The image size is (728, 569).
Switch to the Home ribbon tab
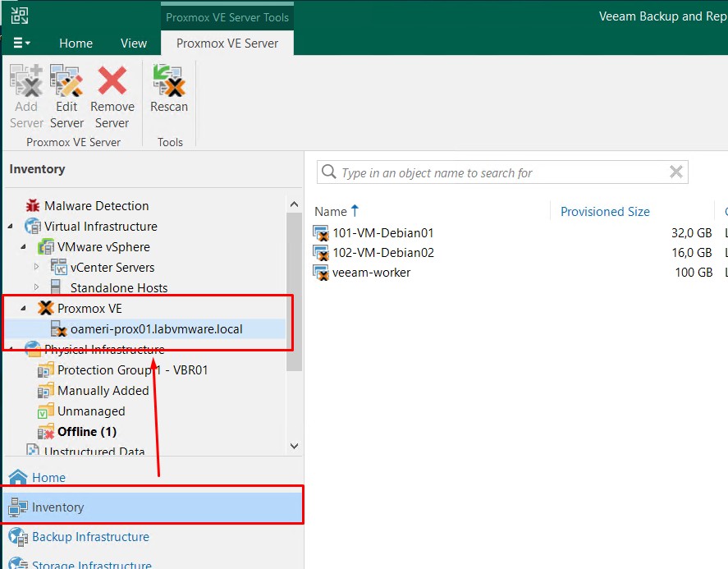[76, 44]
